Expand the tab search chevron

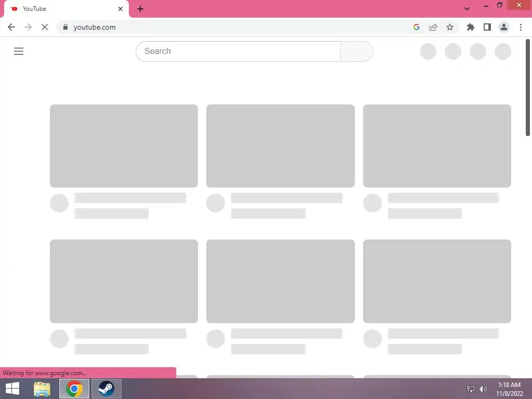click(x=467, y=9)
